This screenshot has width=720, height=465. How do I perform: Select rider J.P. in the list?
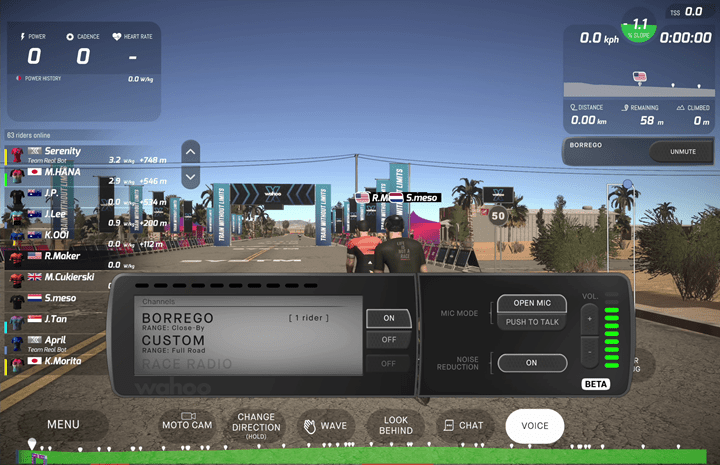point(87,197)
